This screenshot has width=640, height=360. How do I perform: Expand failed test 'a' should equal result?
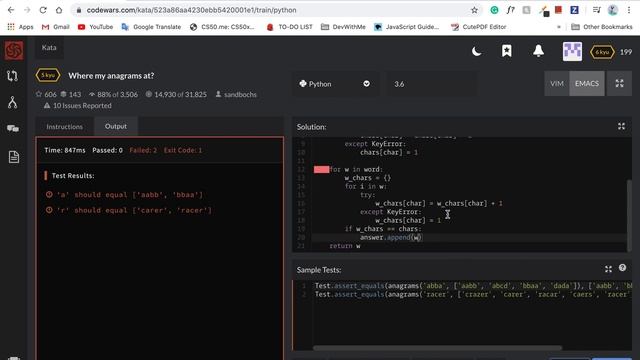click(124, 195)
